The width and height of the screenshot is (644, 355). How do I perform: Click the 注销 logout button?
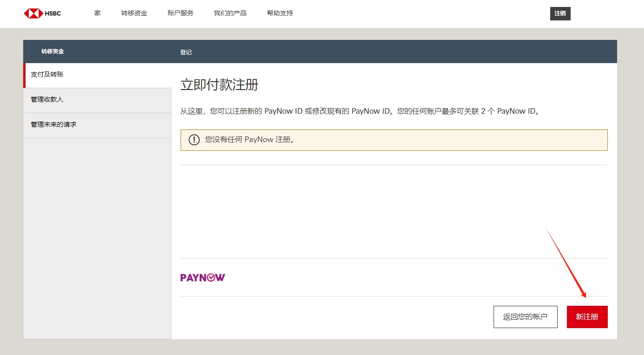560,13
